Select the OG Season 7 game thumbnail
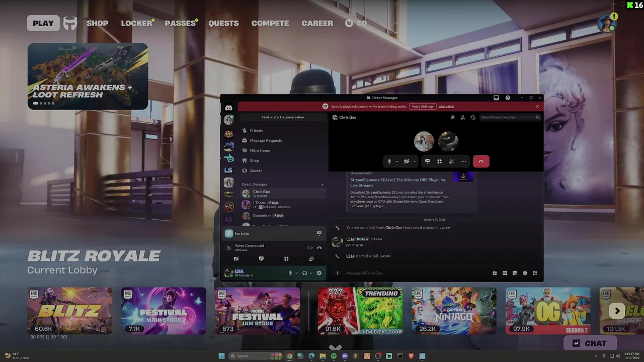Viewport: 644px width, 362px height. point(548,311)
